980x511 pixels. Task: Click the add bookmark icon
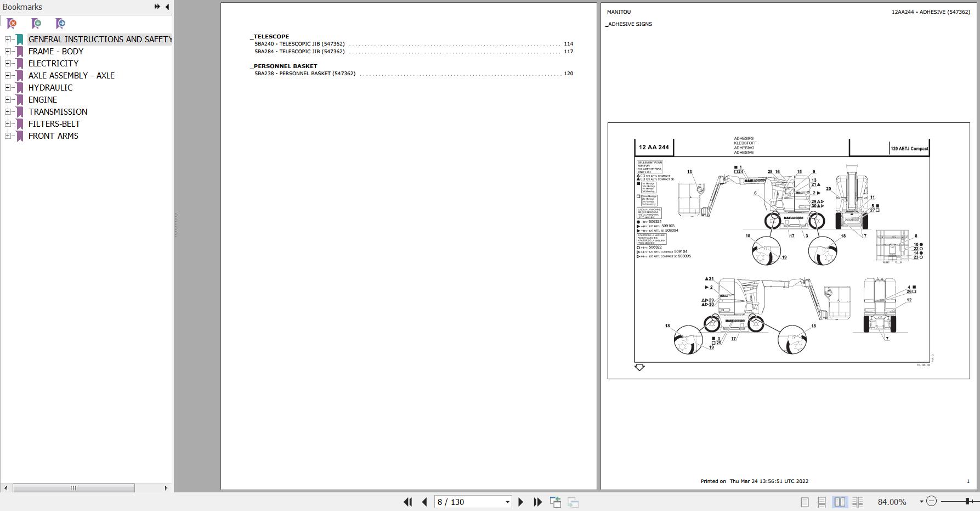click(x=36, y=24)
